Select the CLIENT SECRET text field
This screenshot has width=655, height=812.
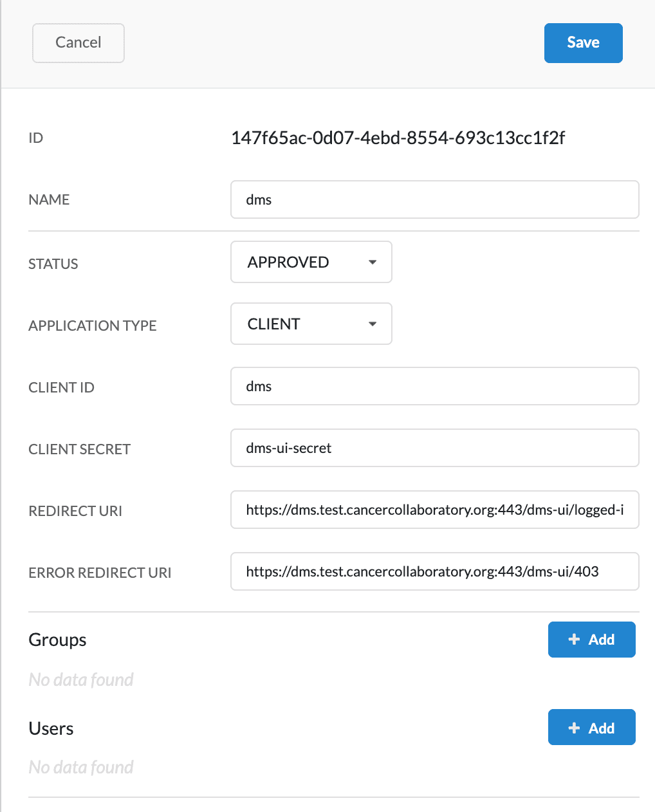(435, 448)
